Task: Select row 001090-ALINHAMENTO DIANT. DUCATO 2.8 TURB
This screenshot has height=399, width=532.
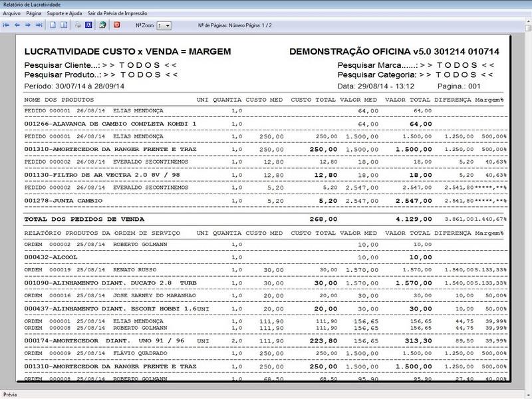Action: 265,283
